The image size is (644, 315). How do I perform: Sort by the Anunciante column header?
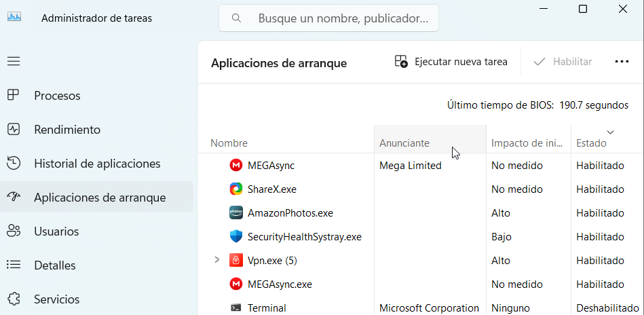[404, 143]
